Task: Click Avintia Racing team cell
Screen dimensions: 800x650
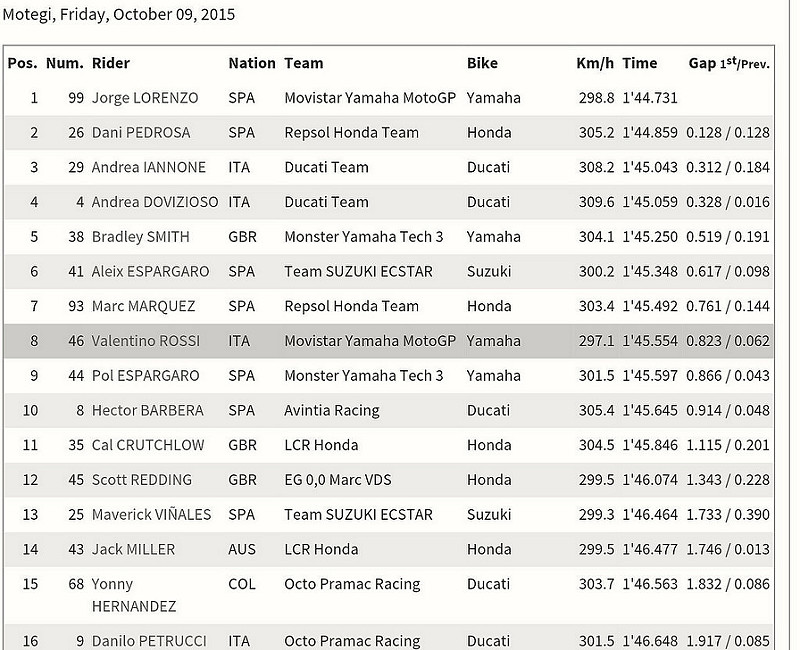Action: tap(332, 411)
